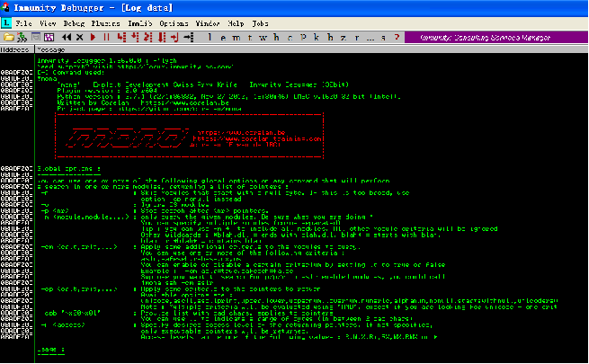
Task: Open the Window menu
Action: (208, 23)
